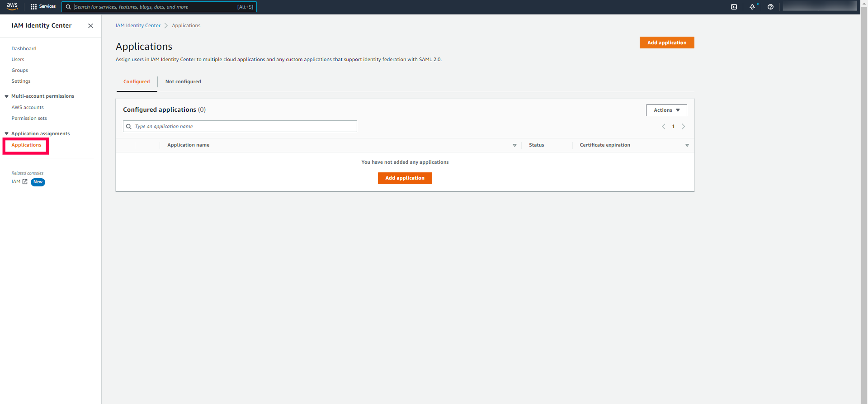The width and height of the screenshot is (868, 404).
Task: Open Permission sets in the sidebar
Action: pos(29,119)
